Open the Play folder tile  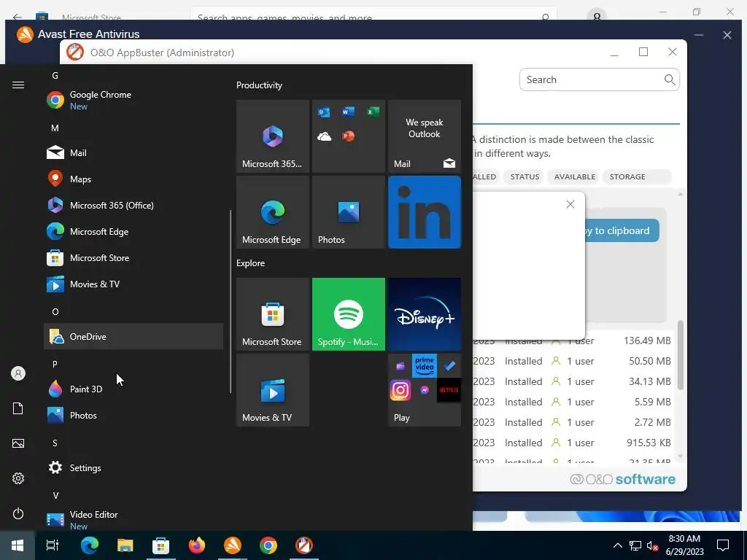425,390
